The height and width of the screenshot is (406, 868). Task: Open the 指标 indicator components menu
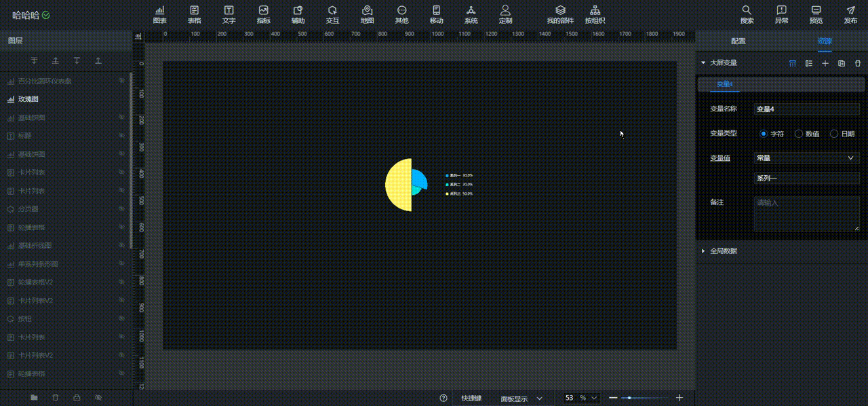coord(264,14)
